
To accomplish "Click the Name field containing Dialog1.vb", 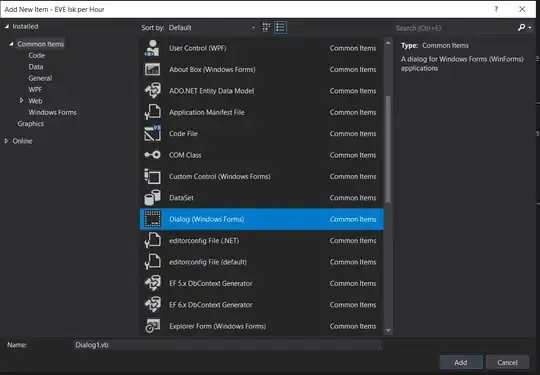I will pos(228,345).
